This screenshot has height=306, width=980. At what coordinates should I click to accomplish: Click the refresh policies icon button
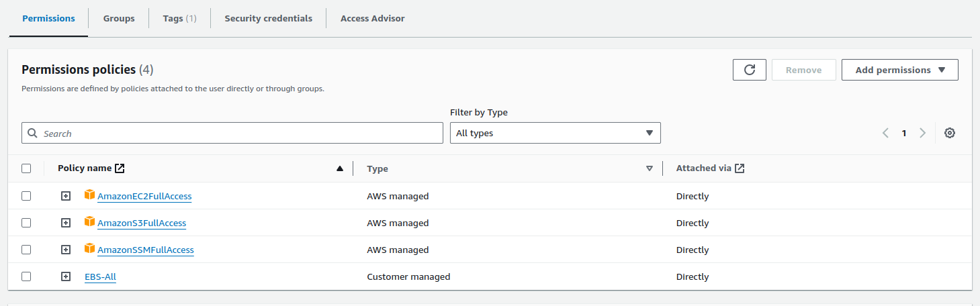pyautogui.click(x=750, y=70)
